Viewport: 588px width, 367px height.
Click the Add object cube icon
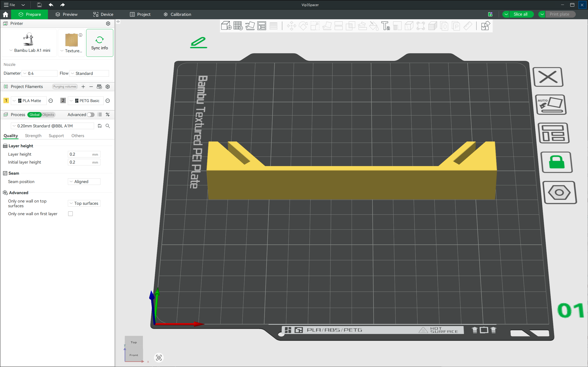pos(226,26)
